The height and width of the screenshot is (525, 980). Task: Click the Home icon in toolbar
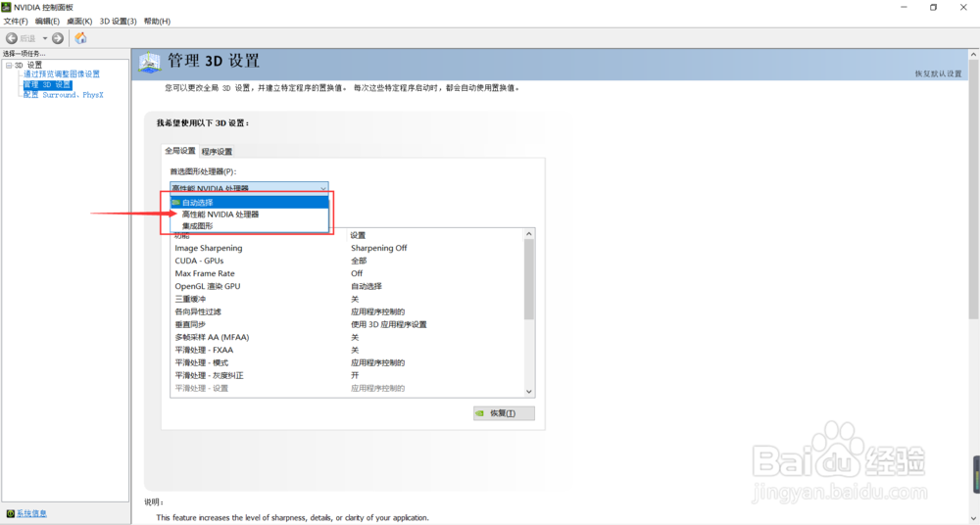80,38
